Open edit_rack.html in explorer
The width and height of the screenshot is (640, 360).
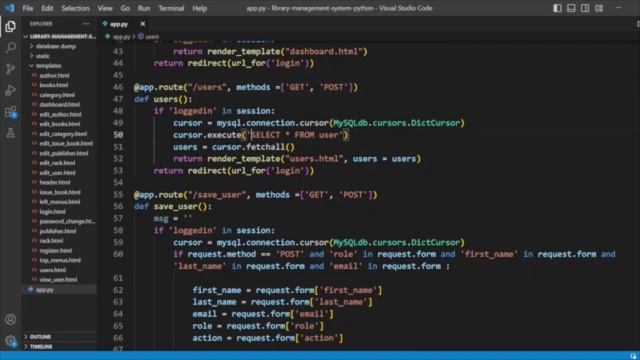pos(57,163)
